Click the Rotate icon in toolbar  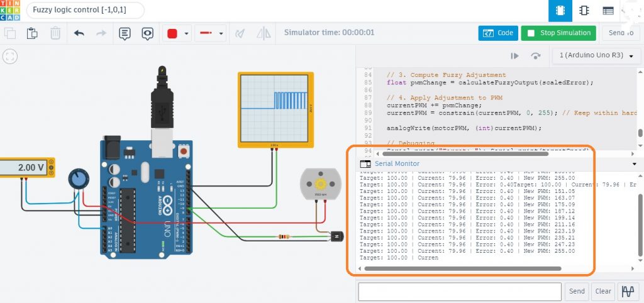click(x=240, y=33)
